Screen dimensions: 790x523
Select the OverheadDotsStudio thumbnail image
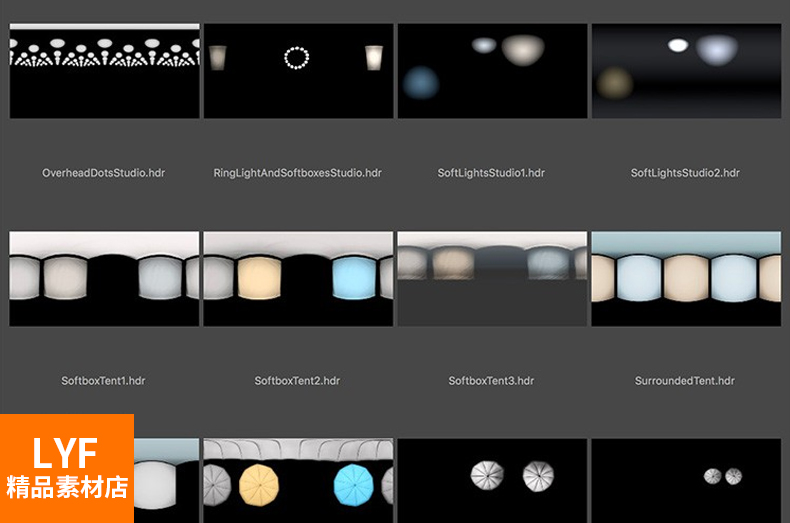(x=104, y=71)
